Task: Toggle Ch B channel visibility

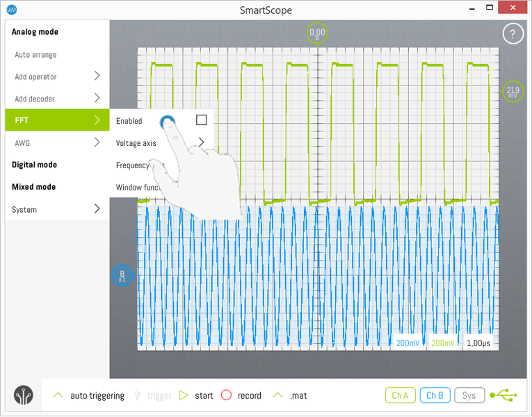Action: [x=435, y=395]
